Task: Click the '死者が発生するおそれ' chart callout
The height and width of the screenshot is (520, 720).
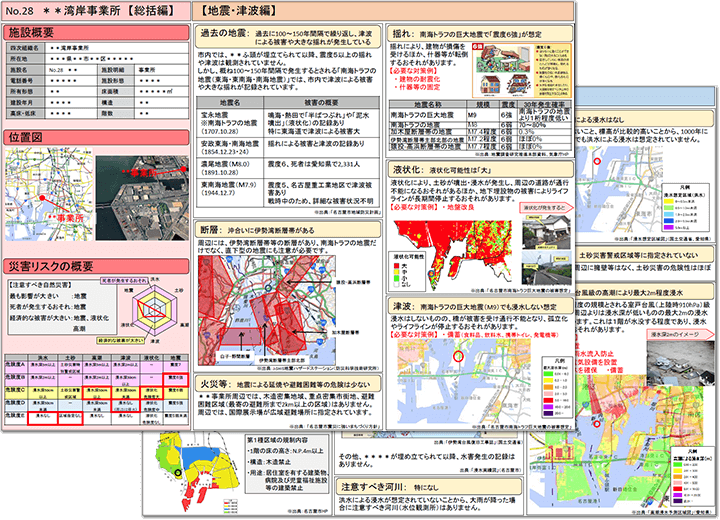Action: [124, 280]
